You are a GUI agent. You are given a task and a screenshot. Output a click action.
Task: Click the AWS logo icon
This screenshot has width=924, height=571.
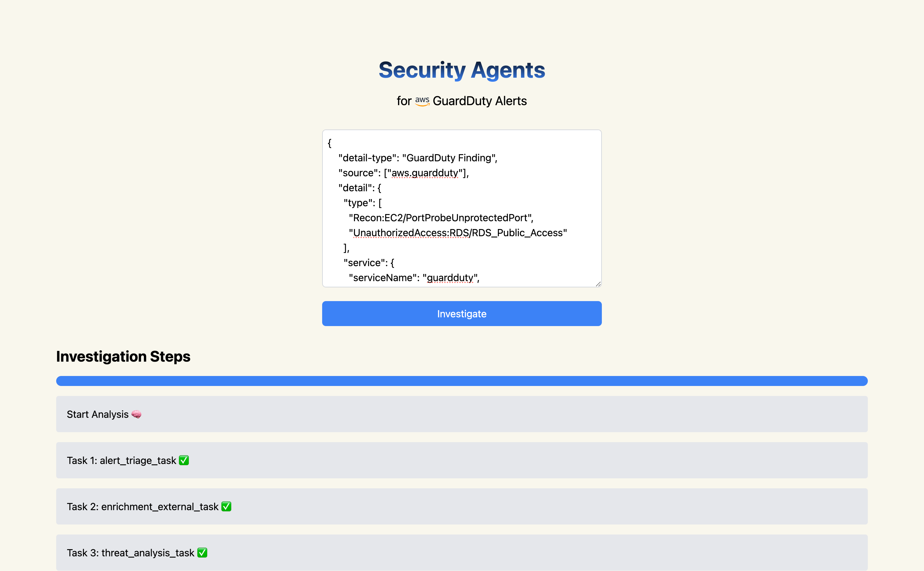click(422, 101)
